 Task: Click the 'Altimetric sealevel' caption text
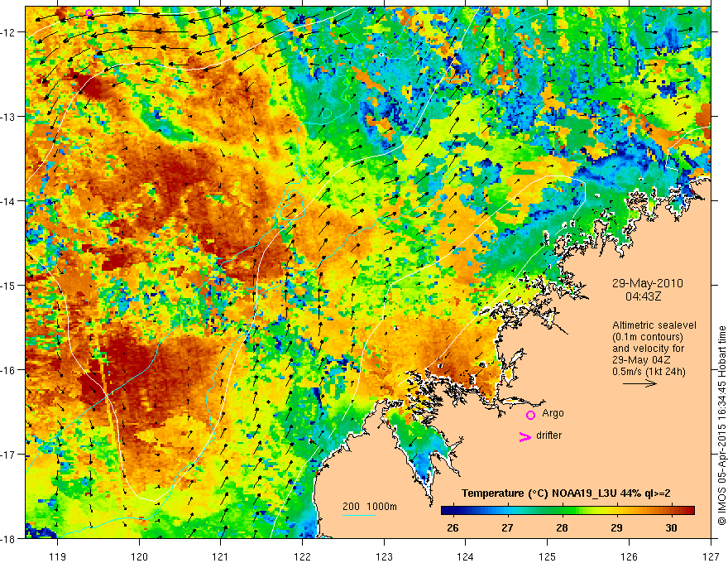pos(654,325)
